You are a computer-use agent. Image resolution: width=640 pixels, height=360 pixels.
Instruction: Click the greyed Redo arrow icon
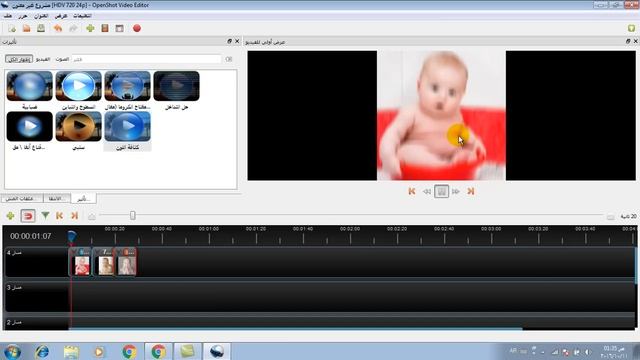pyautogui.click(x=73, y=29)
